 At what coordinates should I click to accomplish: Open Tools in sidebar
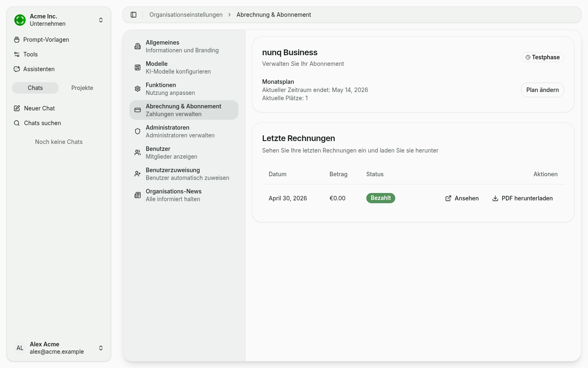click(59, 54)
